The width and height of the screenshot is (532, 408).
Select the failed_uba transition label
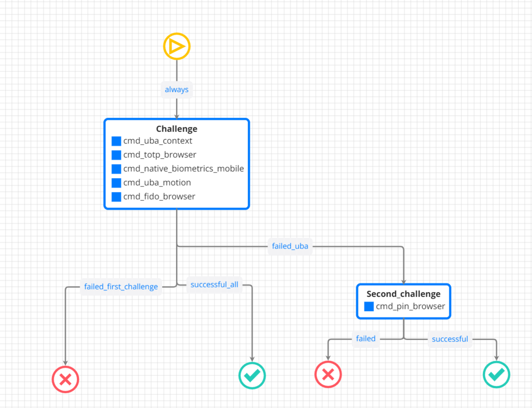coord(290,246)
